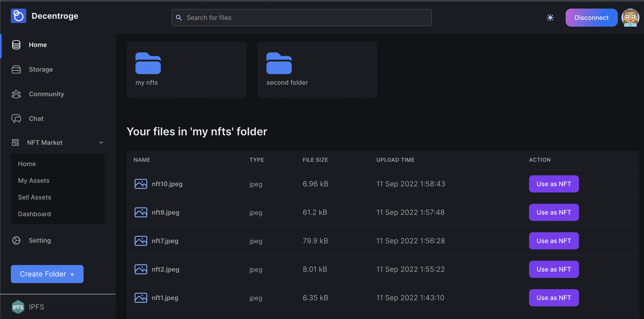Expand the NFT Market menu section
Screen dimensions: 644x319
tap(45, 143)
